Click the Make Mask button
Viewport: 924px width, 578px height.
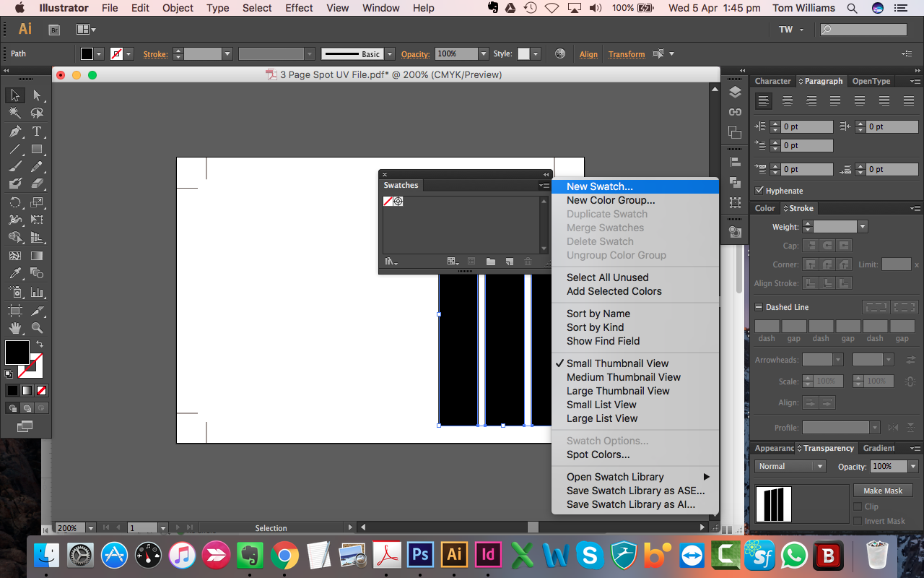pyautogui.click(x=883, y=491)
